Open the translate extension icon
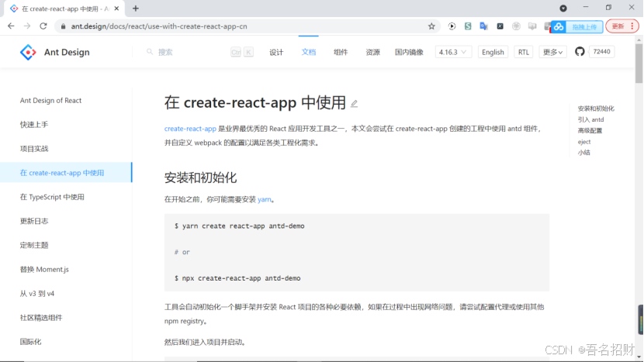 point(484,26)
